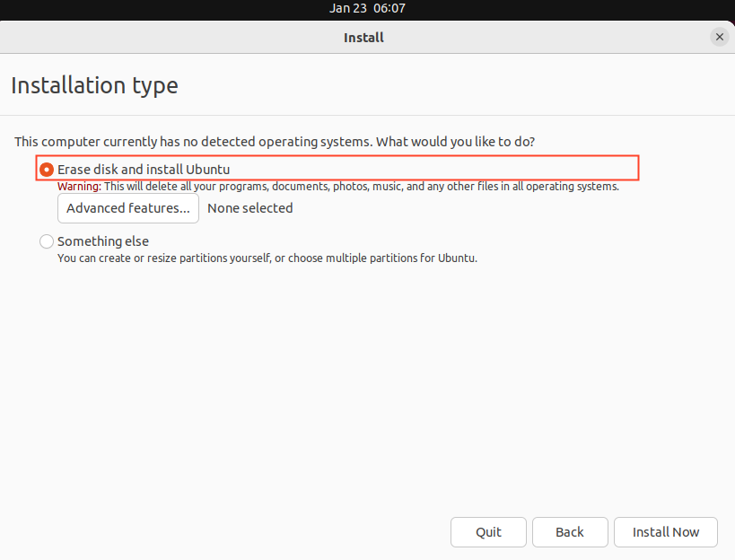Open the clock menu showing Jan 23 06:07
This screenshot has width=735, height=560.
[367, 8]
